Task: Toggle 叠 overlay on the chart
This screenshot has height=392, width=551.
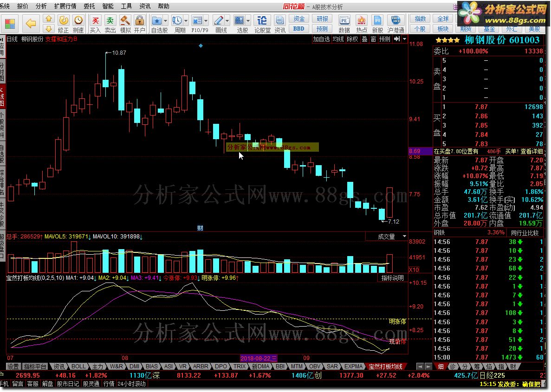Action: pyautogui.click(x=364, y=39)
